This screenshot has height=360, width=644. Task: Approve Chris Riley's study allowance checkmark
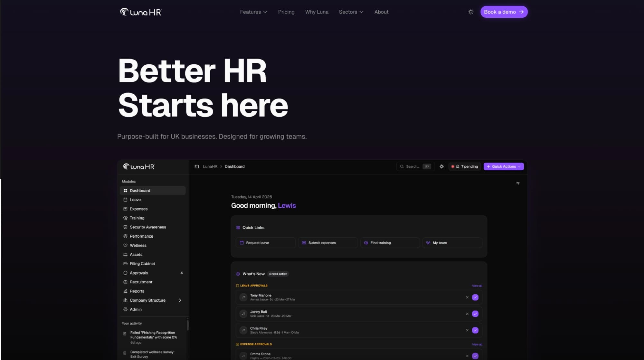point(475,330)
